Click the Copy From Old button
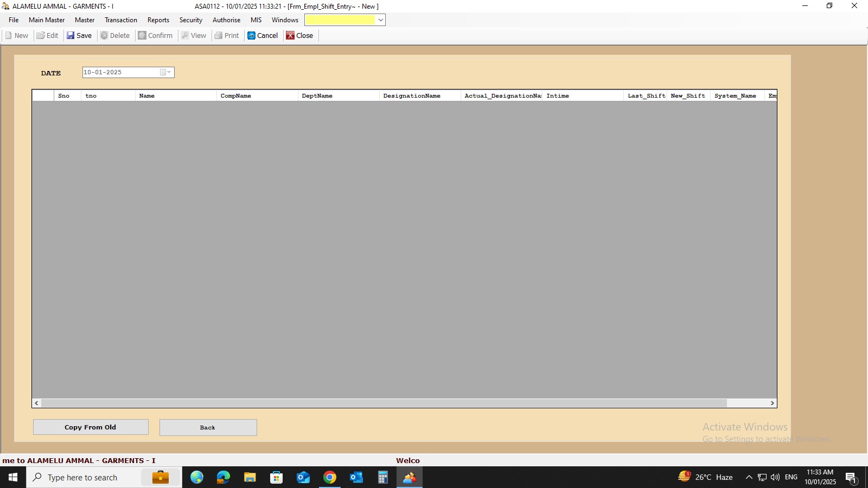 (x=91, y=427)
